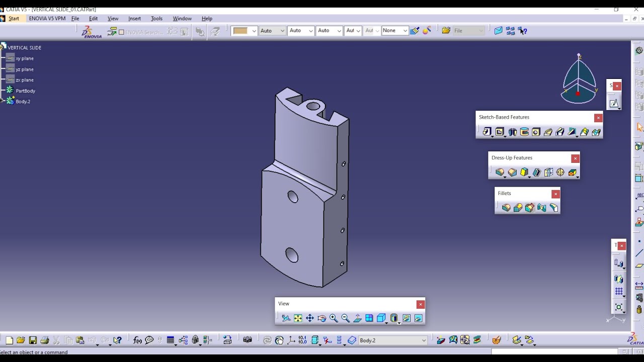Select the Hole tool icon

pos(536,132)
